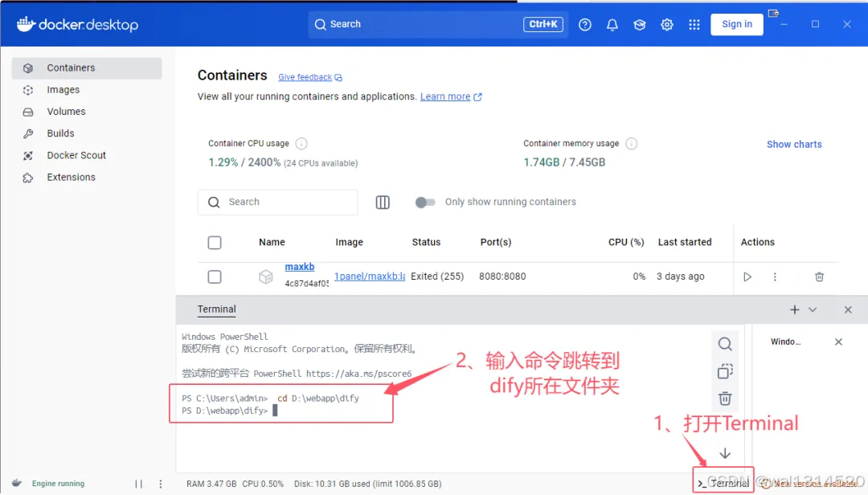Click Show charts
Viewport: 868px width, 495px height.
[x=794, y=144]
